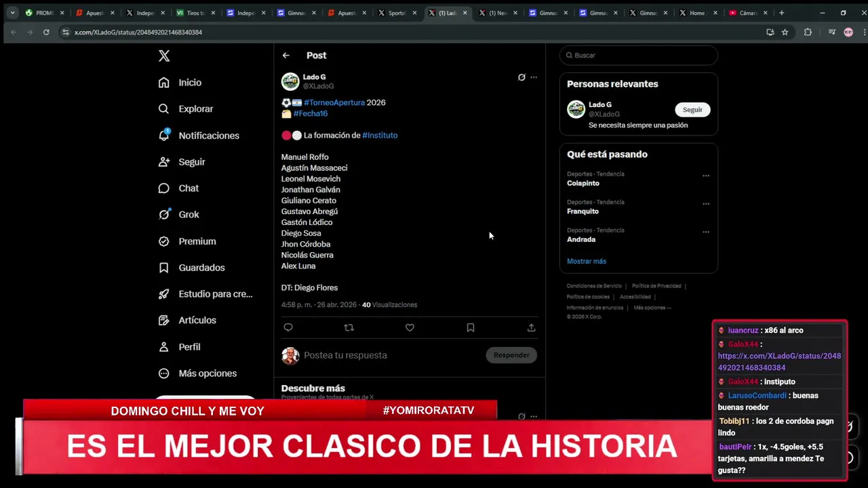The width and height of the screenshot is (868, 488).
Task: Open Accesibilidad footer link
Action: tap(635, 297)
